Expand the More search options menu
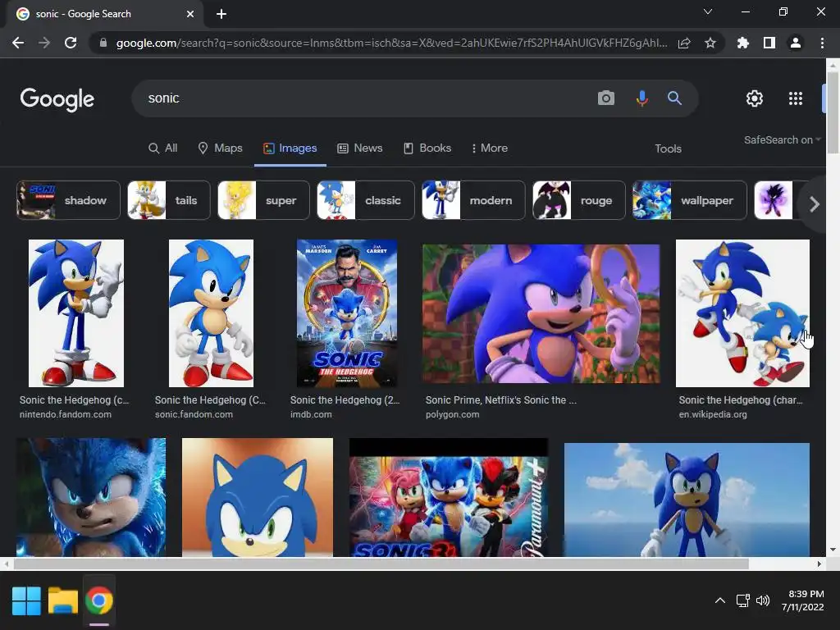Image resolution: width=840 pixels, height=630 pixels. pos(490,148)
